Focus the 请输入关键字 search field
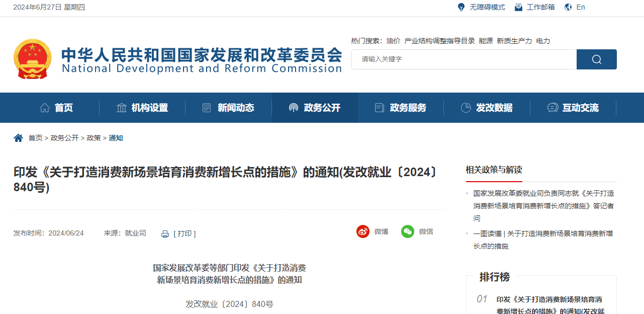The width and height of the screenshot is (644, 314). [x=464, y=59]
